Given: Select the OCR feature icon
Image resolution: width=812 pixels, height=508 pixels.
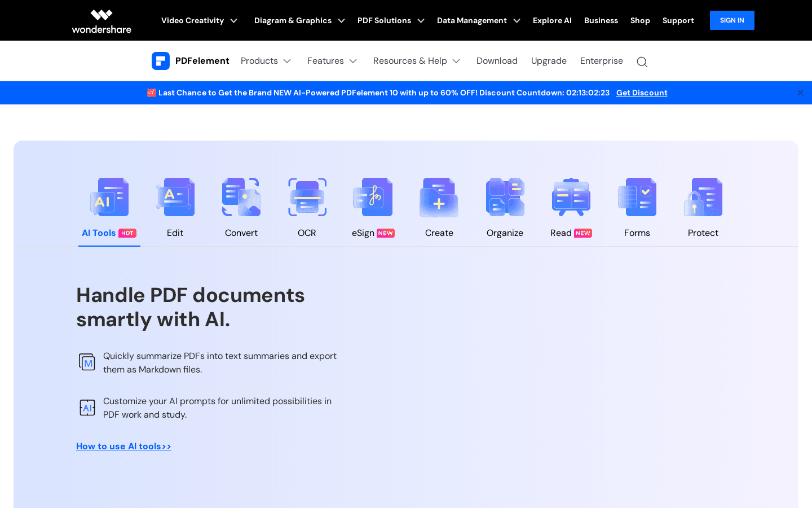Looking at the screenshot, I should click(x=307, y=197).
